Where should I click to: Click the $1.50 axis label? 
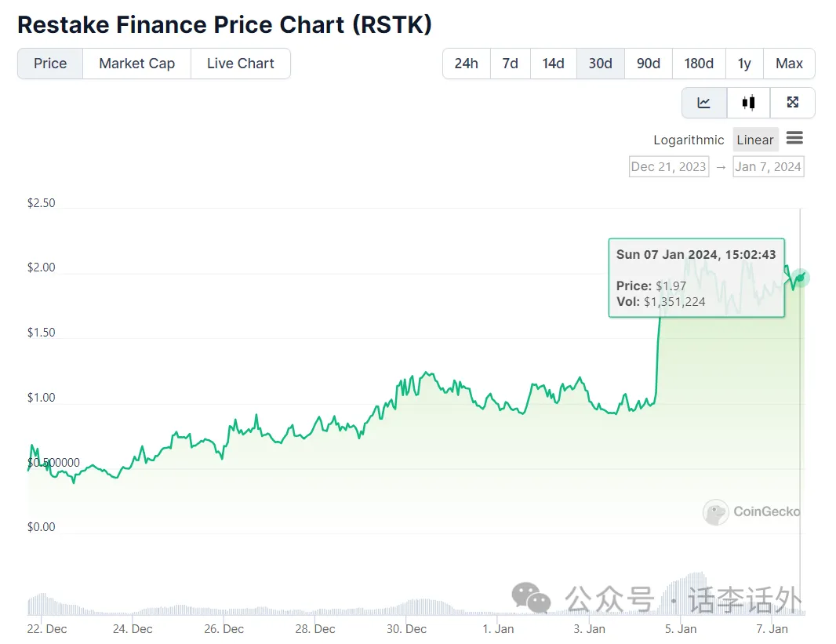[x=41, y=332]
